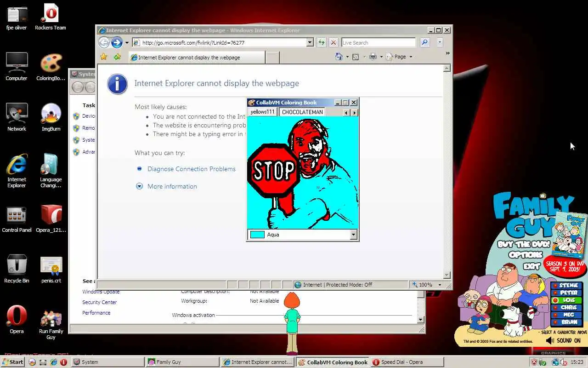Image resolution: width=588 pixels, height=368 pixels.
Task: Click the Recycle Bin desktop icon
Action: click(17, 269)
